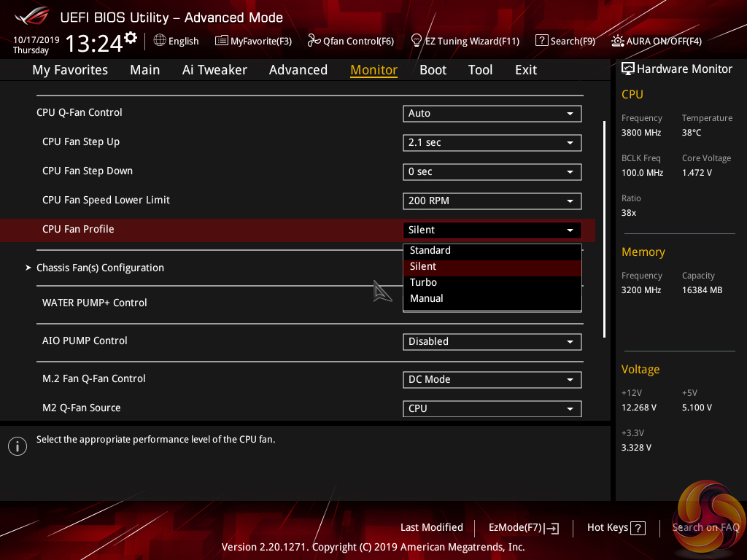
Task: Select the CPU Fan Profile label
Action: tap(78, 229)
